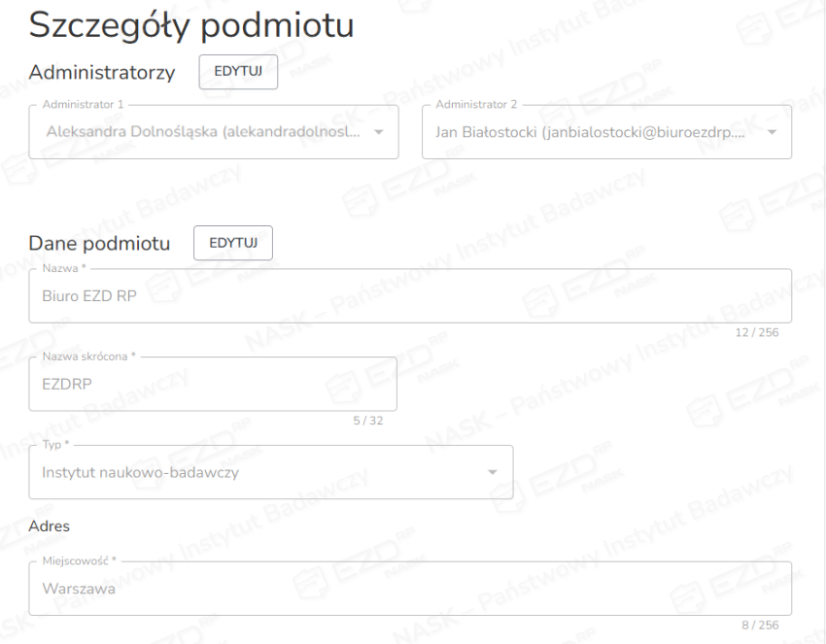Focus the Miejscowość field containing Warszawa
This screenshot has height=644, width=826.
click(x=409, y=589)
